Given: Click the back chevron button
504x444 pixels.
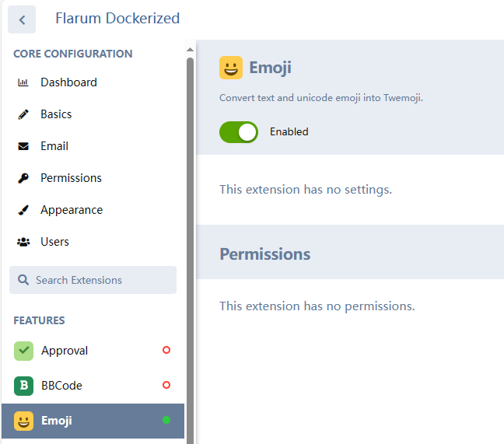Looking at the screenshot, I should click(22, 19).
